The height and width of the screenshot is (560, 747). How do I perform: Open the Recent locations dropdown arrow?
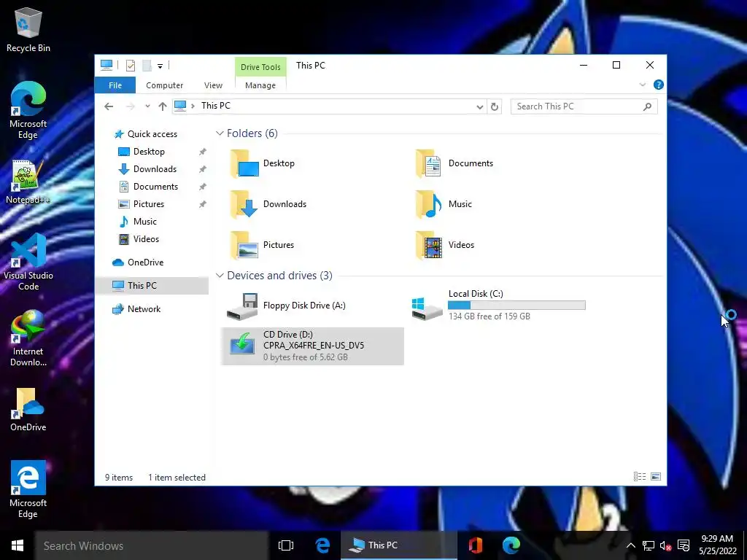coord(147,106)
